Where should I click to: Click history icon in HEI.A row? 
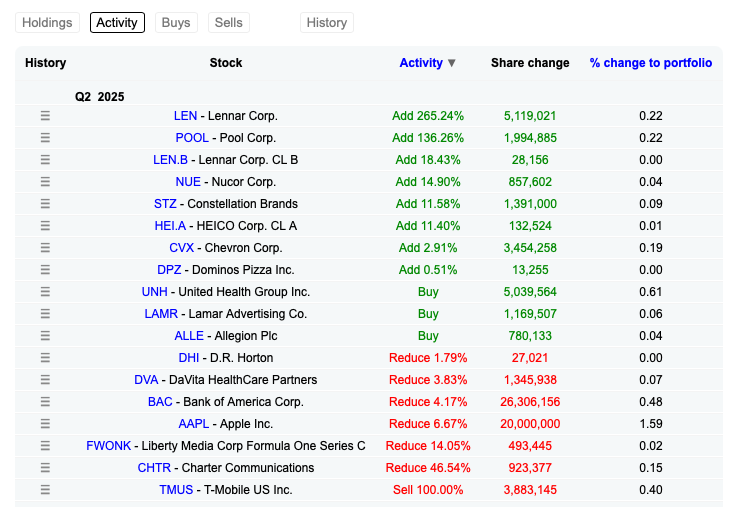point(45,226)
